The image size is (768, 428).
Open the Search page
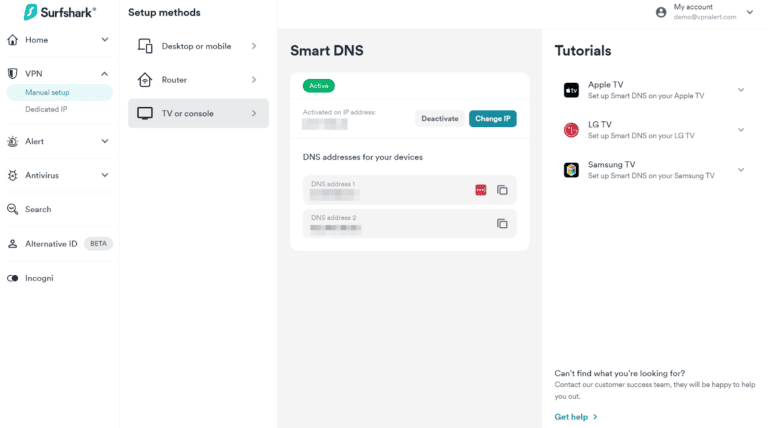(x=38, y=209)
